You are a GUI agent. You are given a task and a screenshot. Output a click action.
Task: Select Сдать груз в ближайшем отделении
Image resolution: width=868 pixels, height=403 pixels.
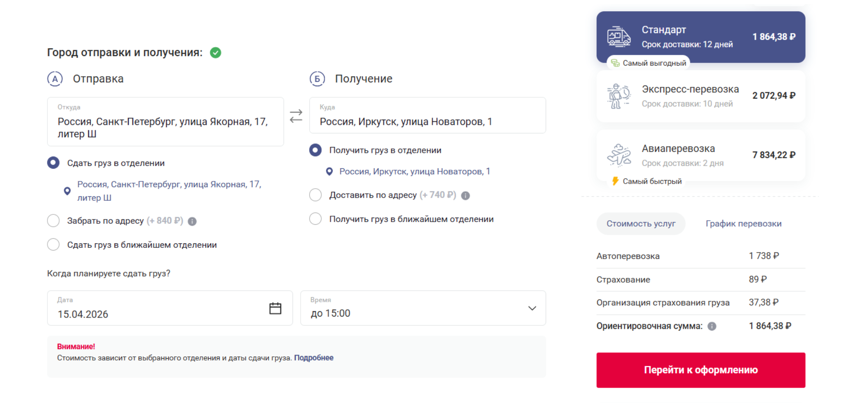pos(53,245)
